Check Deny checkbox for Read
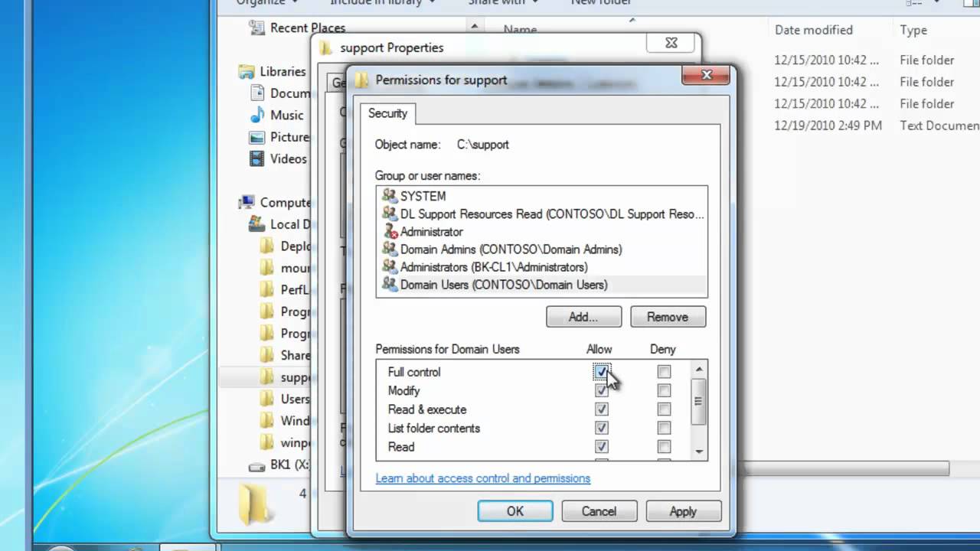Viewport: 980px width, 551px height. tap(664, 447)
